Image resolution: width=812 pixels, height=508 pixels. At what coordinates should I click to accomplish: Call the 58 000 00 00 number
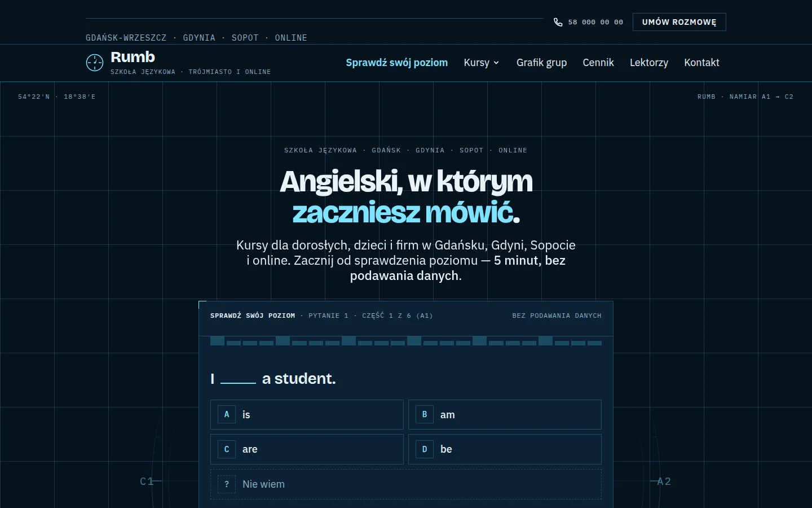595,22
